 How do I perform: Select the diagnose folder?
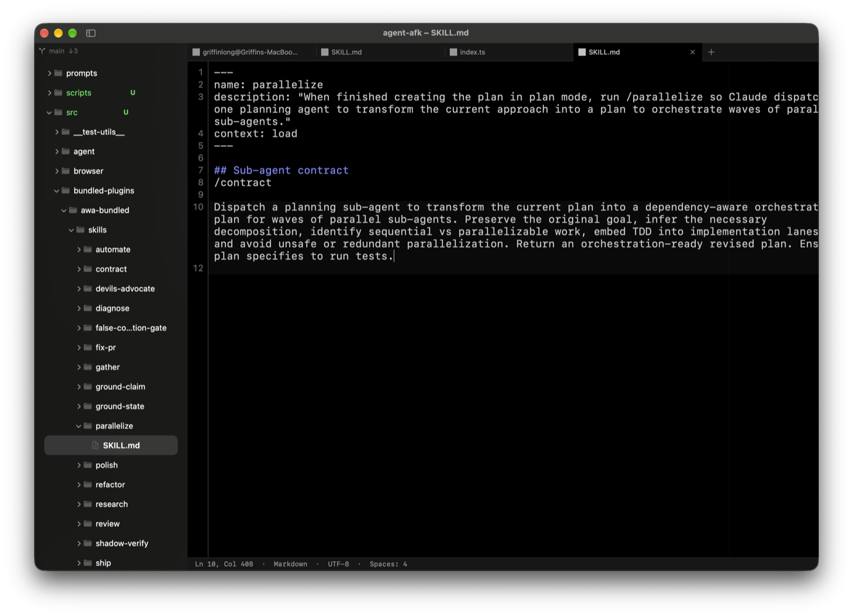111,308
